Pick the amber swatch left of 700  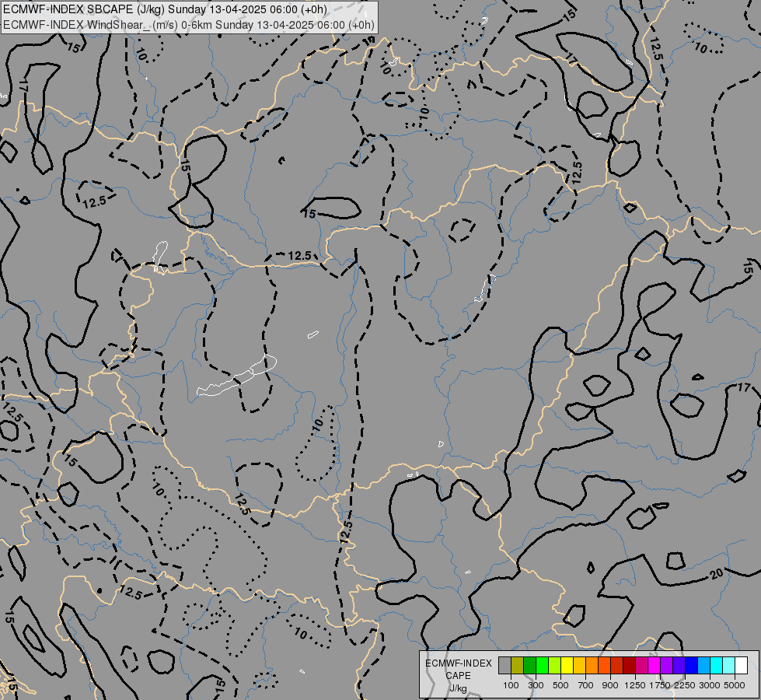(x=579, y=666)
